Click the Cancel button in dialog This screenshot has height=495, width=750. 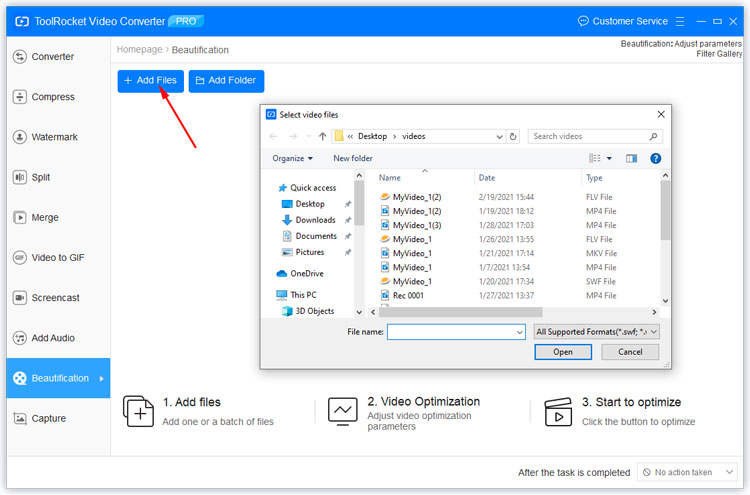pyautogui.click(x=629, y=352)
